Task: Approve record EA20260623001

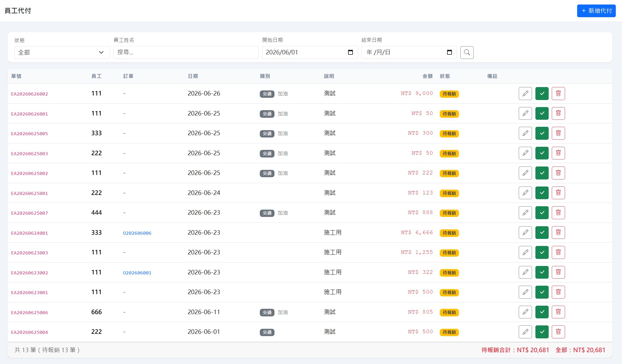Action: tap(542, 292)
